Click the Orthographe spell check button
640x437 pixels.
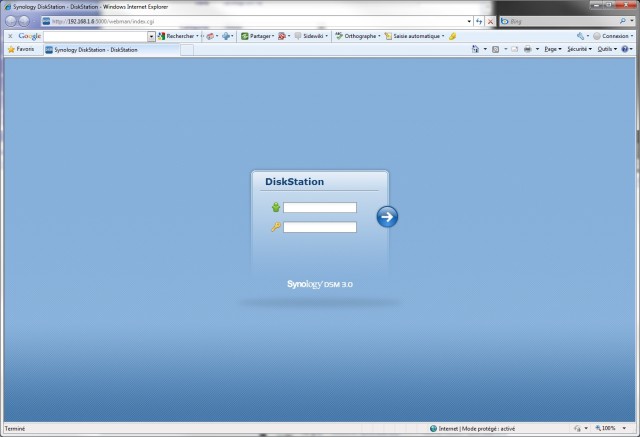[356, 36]
